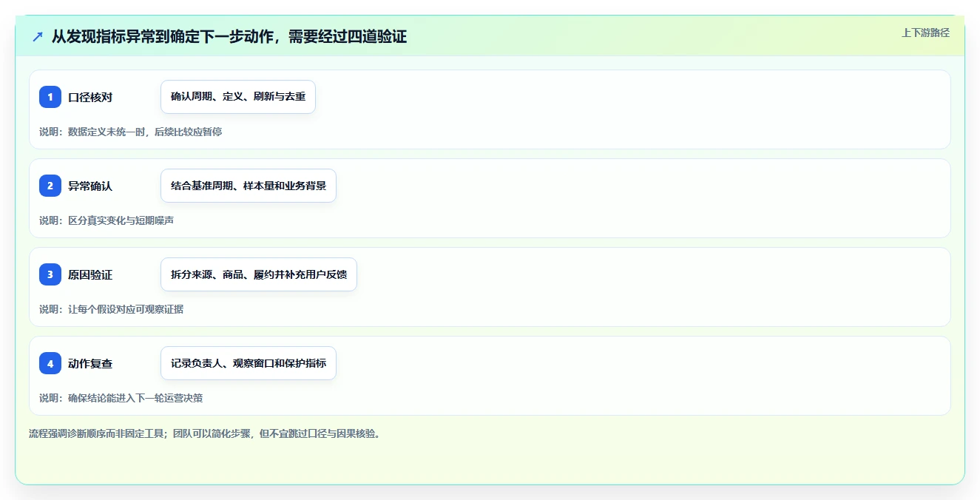Select step number 1 badge for 口径核对

(x=50, y=97)
